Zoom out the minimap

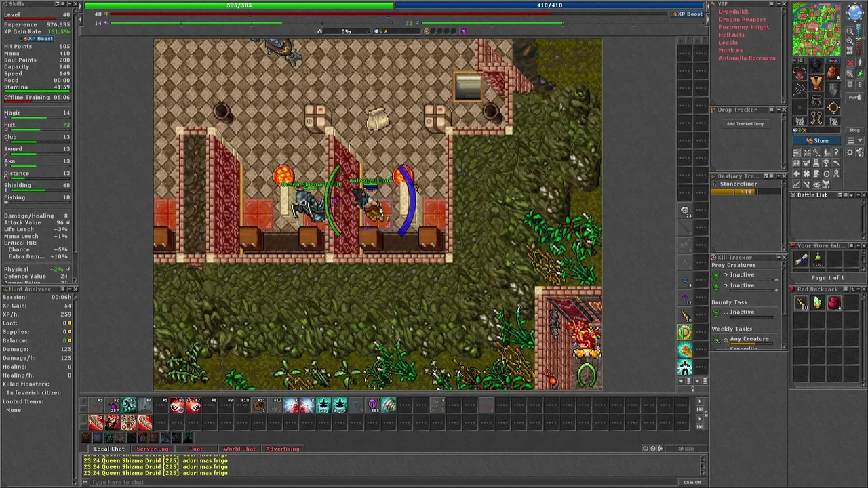pyautogui.click(x=850, y=31)
